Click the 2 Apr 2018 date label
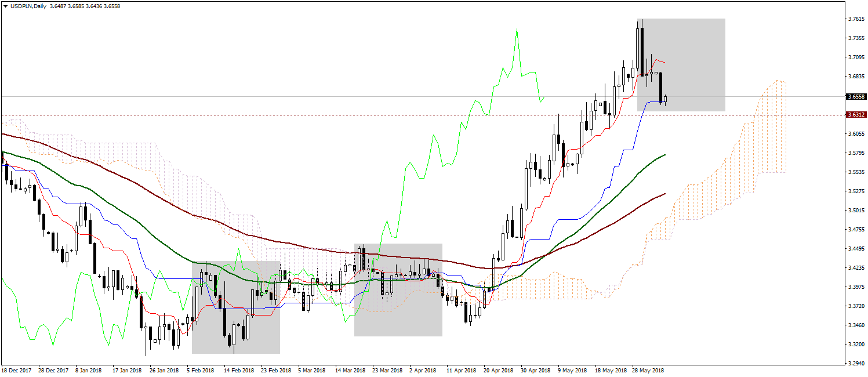The image size is (868, 377). [x=423, y=370]
